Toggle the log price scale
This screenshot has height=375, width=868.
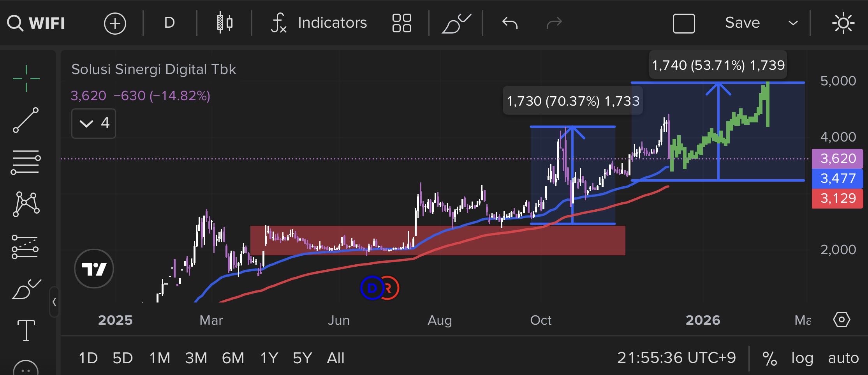[x=802, y=358]
